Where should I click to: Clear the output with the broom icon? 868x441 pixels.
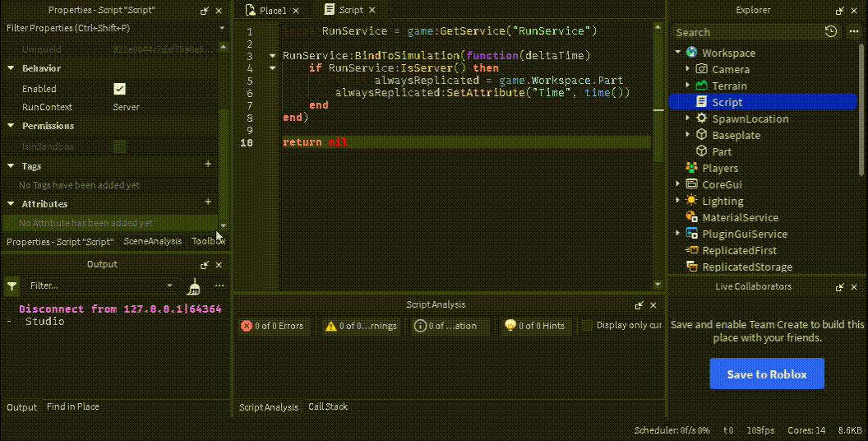tap(194, 286)
